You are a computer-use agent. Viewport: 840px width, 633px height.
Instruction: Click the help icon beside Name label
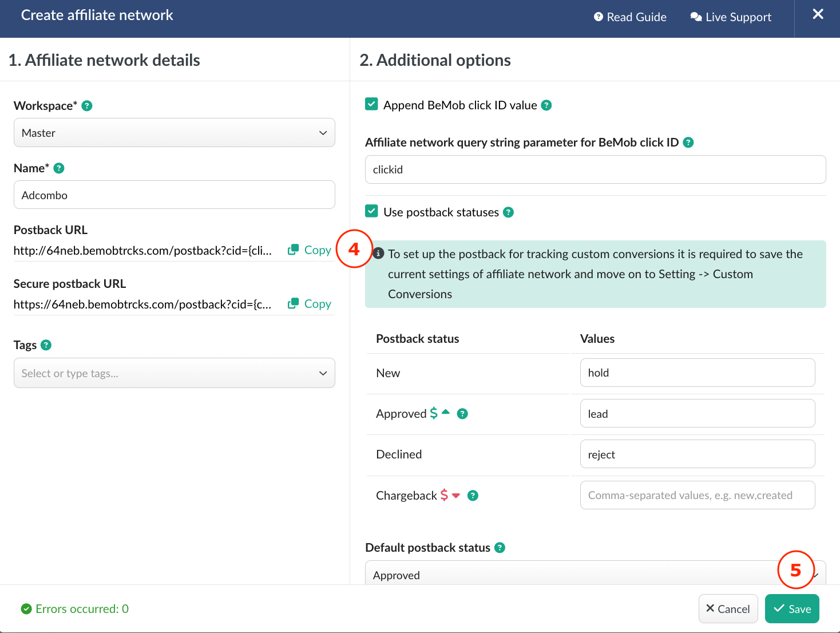click(x=59, y=168)
